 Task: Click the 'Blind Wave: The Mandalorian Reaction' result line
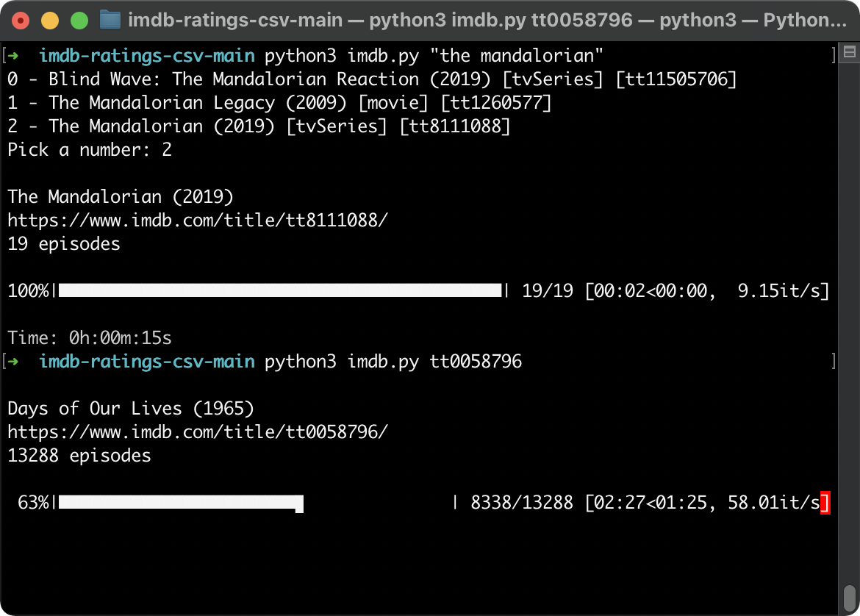pos(372,79)
